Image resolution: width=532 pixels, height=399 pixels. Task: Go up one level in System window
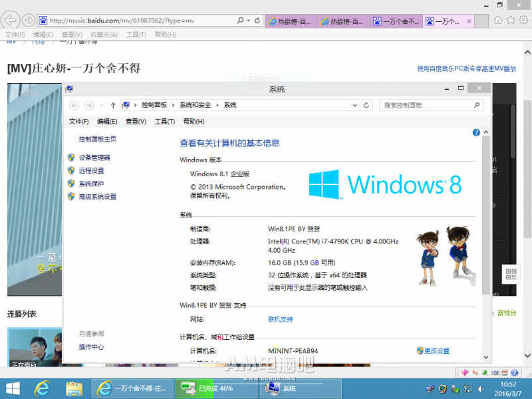113,106
